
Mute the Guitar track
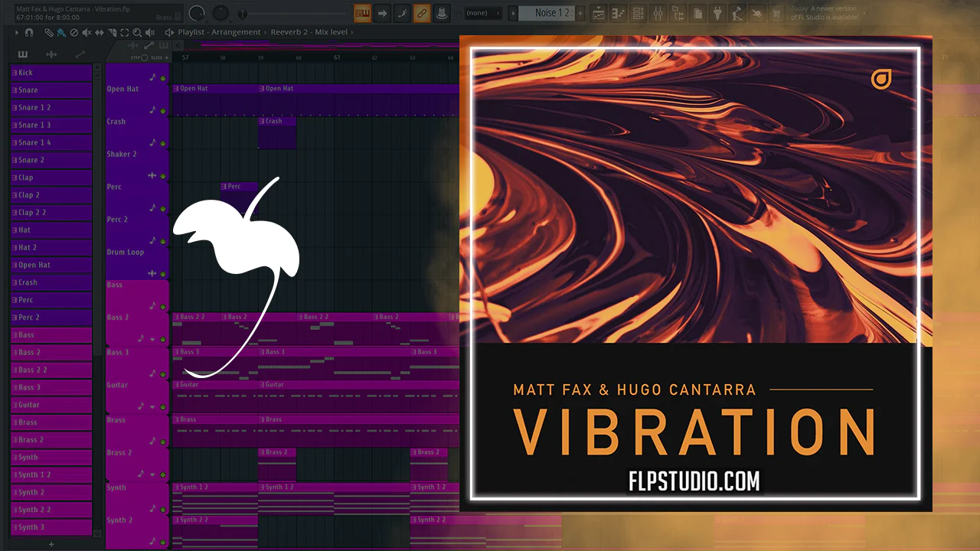coord(162,407)
